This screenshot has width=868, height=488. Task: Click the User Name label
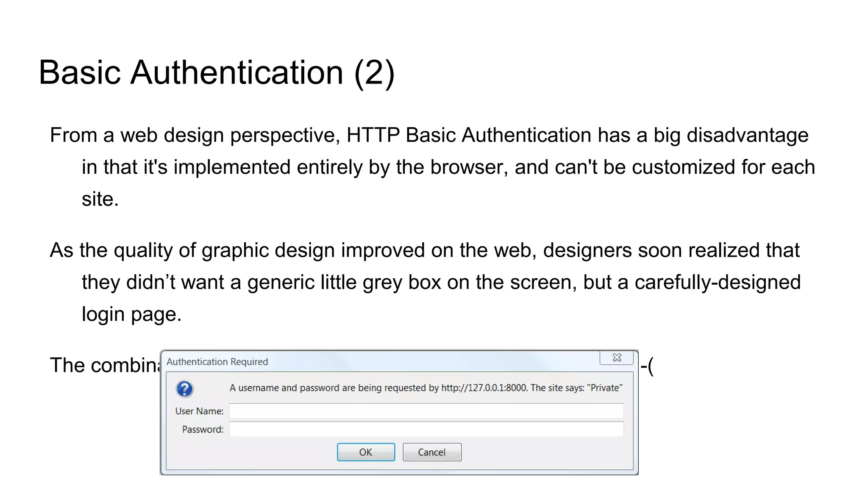tap(199, 411)
